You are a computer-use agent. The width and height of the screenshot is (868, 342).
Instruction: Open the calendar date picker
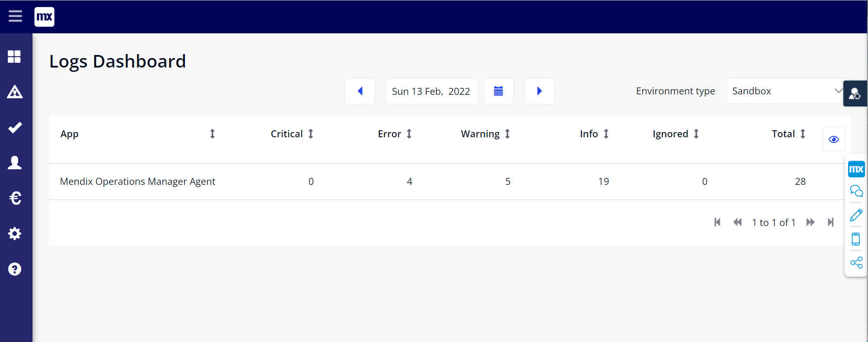coord(499,91)
